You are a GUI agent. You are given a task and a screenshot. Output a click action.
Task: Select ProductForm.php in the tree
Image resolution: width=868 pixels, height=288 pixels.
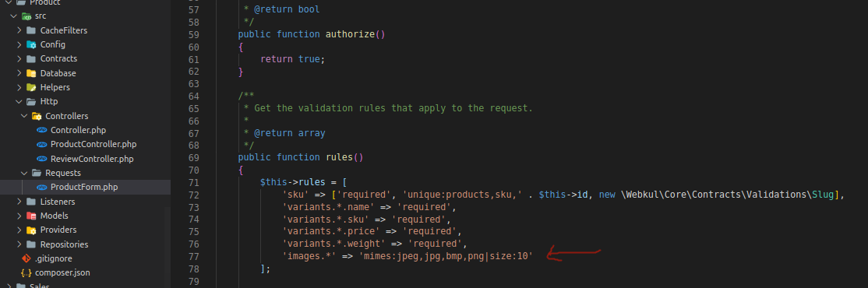click(x=84, y=188)
